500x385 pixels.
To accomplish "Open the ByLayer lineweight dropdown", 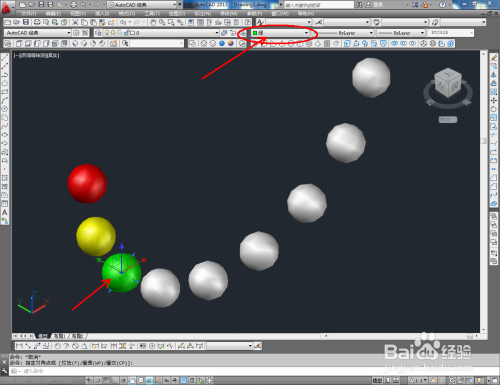I will [x=401, y=33].
